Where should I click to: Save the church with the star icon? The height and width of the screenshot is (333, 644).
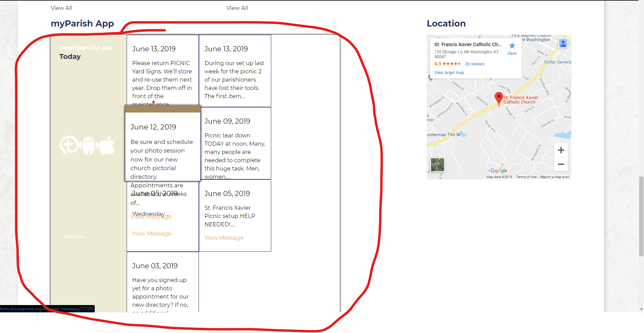[512, 48]
